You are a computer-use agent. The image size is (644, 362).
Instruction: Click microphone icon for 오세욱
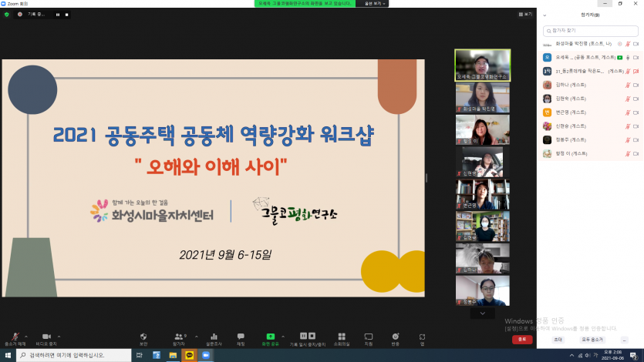628,58
